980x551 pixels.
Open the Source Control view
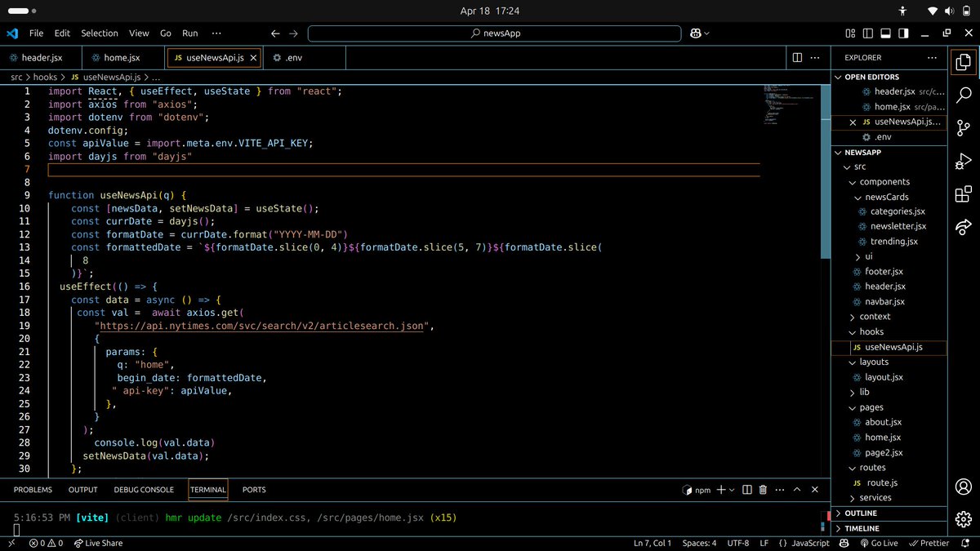(964, 128)
